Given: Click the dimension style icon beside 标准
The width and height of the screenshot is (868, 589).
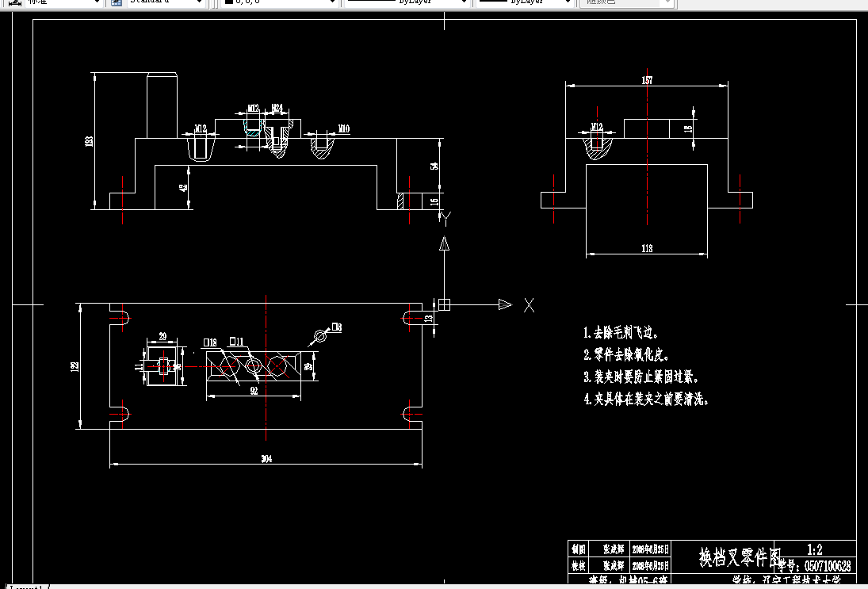Looking at the screenshot, I should [15, 2].
